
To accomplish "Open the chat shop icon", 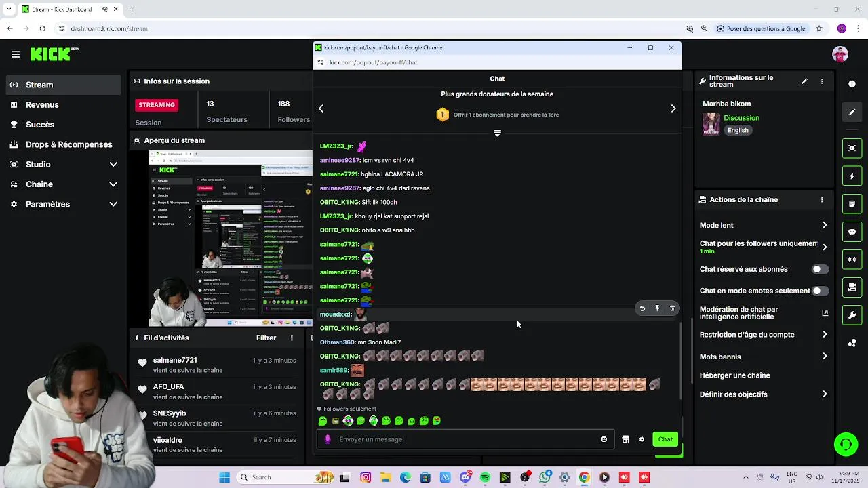I will click(x=625, y=439).
